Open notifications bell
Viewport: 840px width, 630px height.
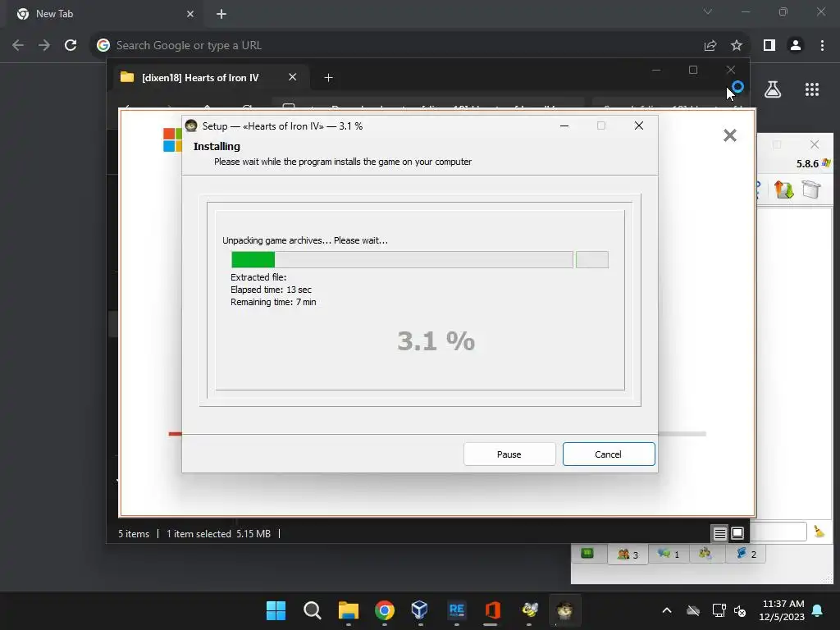pyautogui.click(x=818, y=610)
